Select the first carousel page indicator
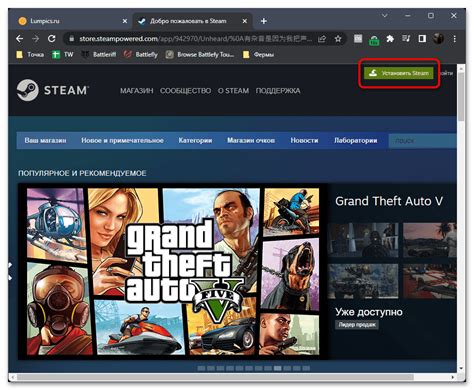The image size is (474, 390). (201, 368)
